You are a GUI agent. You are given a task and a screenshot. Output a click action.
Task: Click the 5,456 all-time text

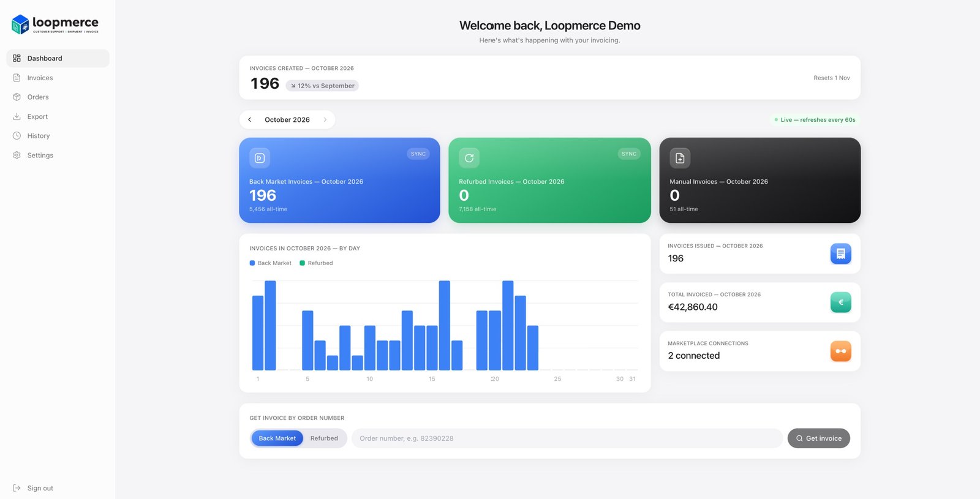click(x=268, y=209)
